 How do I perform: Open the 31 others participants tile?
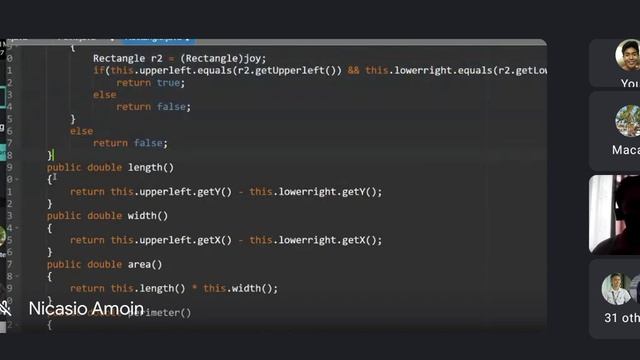[x=615, y=299]
